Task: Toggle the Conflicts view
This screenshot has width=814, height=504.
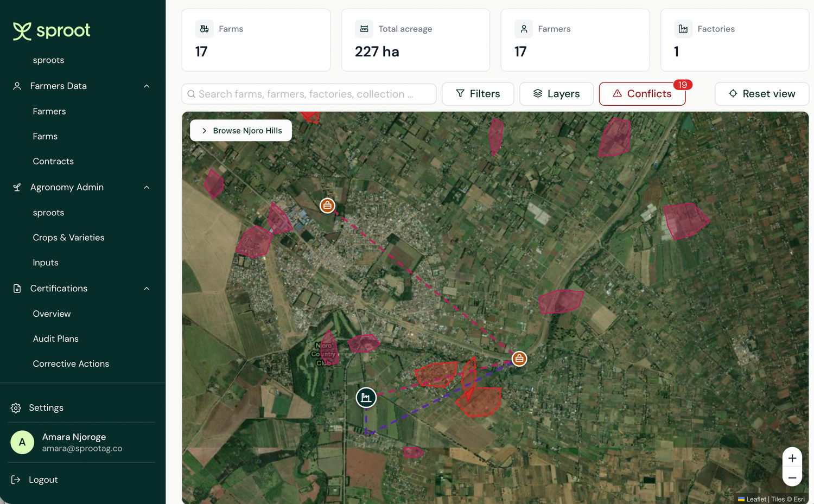Action: [x=643, y=94]
